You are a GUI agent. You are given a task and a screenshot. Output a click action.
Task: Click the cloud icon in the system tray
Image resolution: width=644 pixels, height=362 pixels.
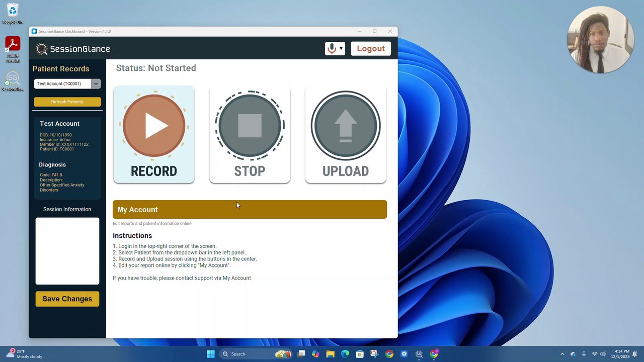click(573, 354)
